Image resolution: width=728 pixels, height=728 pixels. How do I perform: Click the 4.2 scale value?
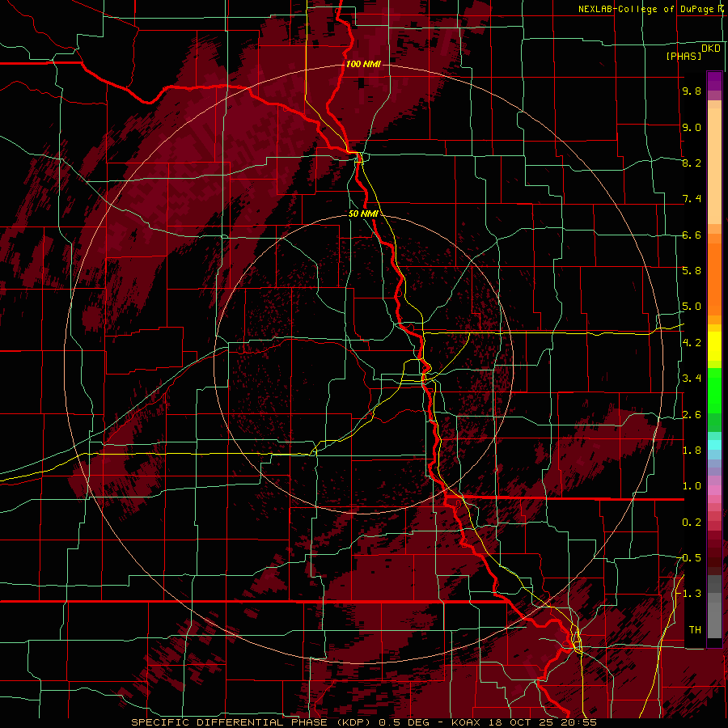pos(692,343)
